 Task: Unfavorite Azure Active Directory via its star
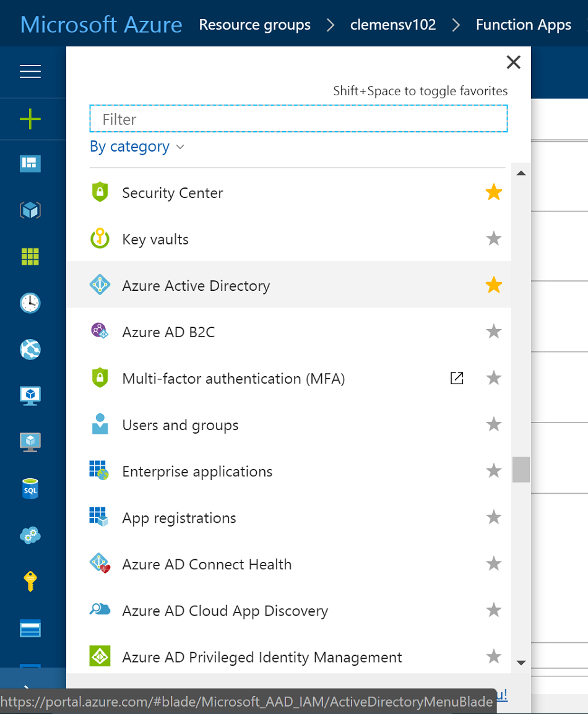(494, 285)
